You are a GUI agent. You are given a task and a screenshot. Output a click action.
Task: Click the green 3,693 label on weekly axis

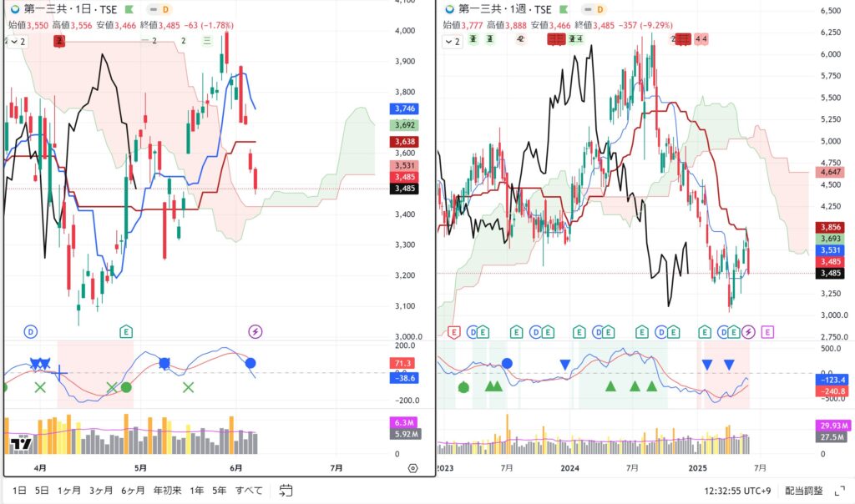pyautogui.click(x=831, y=239)
